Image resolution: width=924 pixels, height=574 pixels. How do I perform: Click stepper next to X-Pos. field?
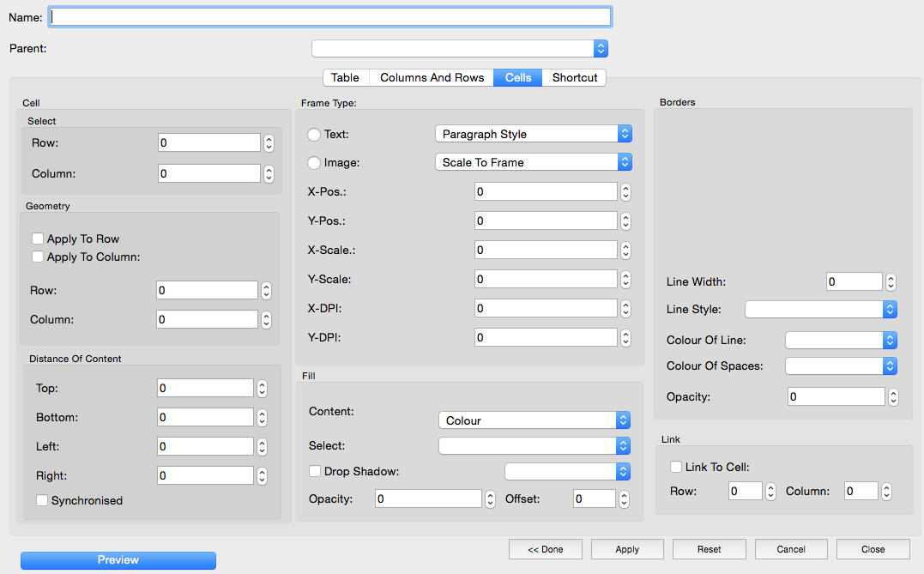click(625, 192)
